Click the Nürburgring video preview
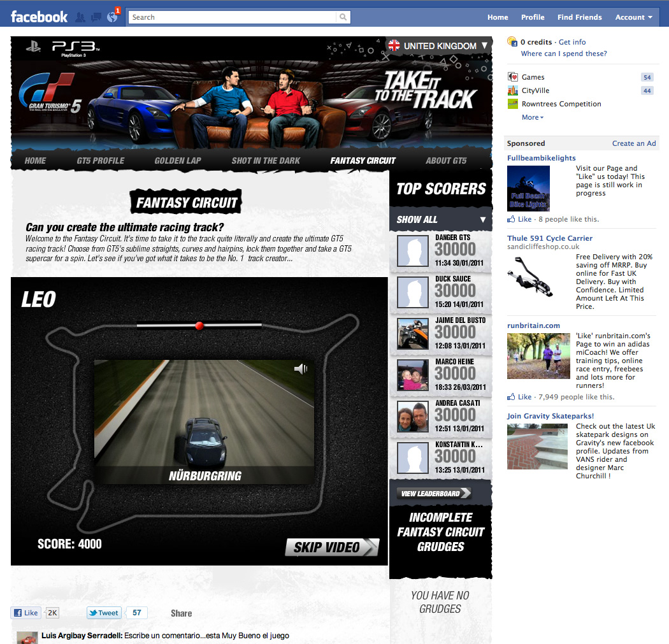The width and height of the screenshot is (669, 644). tap(204, 422)
